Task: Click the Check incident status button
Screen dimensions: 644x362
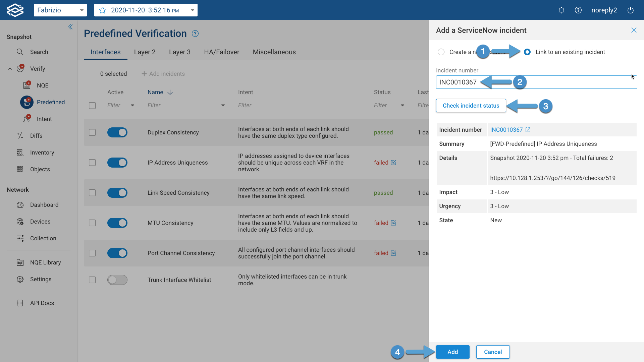Action: [471, 106]
